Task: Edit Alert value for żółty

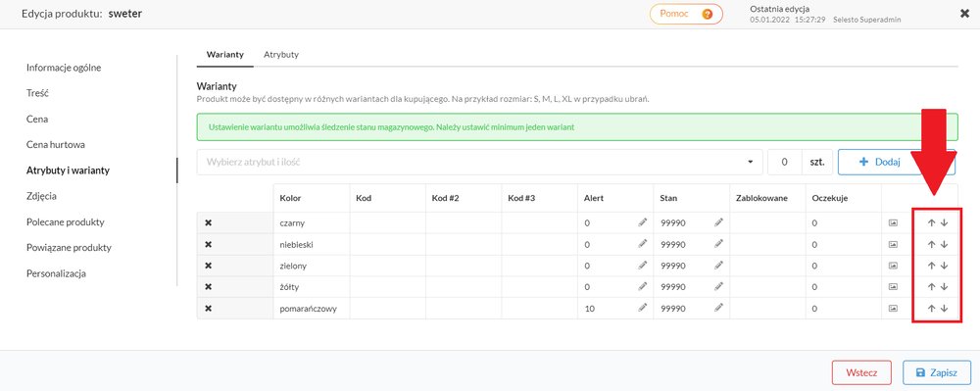Action: (x=643, y=286)
